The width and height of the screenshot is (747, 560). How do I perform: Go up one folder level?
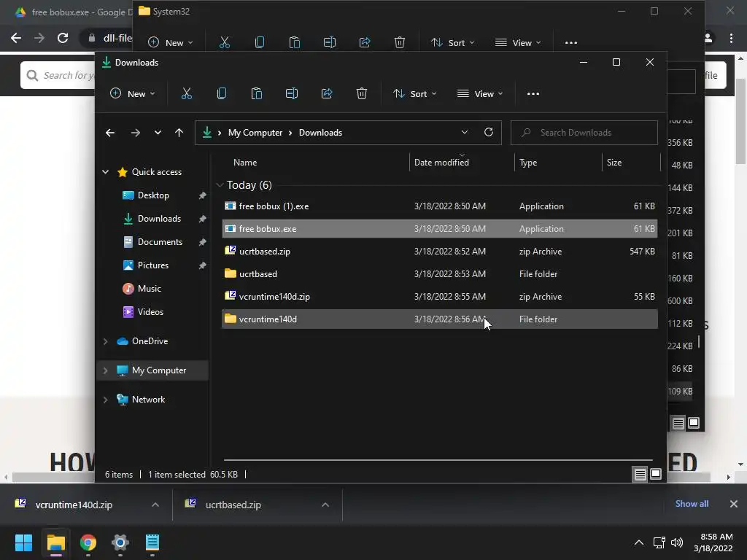click(x=179, y=133)
